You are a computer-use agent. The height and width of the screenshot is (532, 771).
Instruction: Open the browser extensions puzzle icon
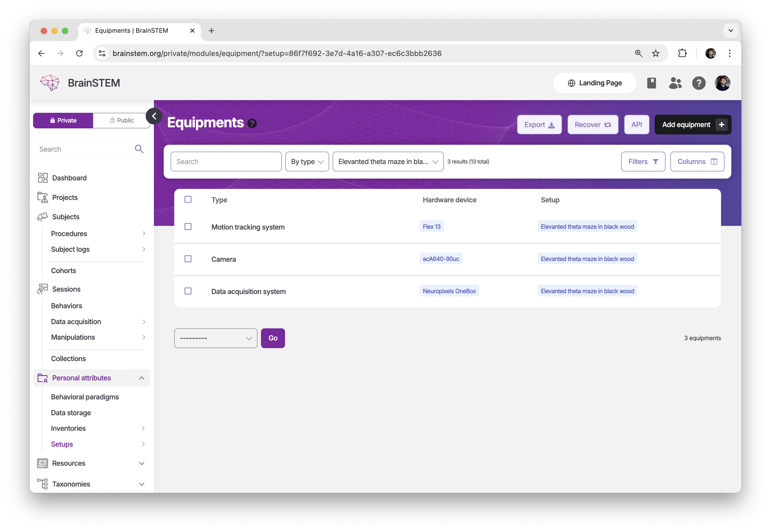coord(682,53)
